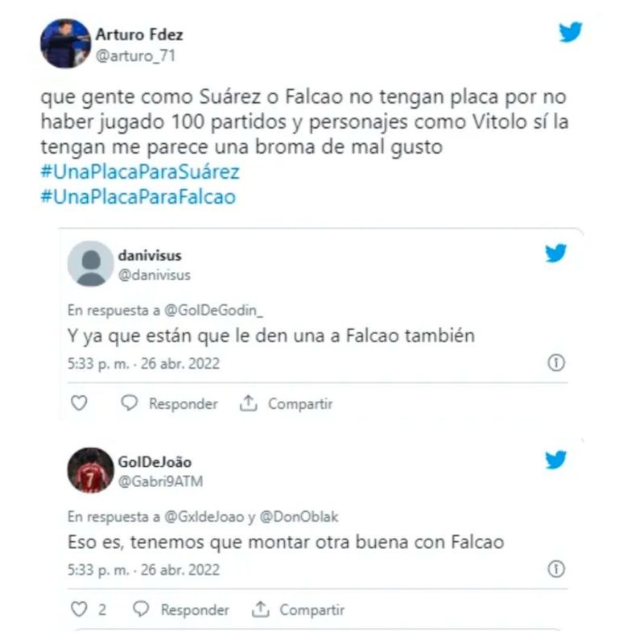The height and width of the screenshot is (644, 644).
Task: Open info icon on GolDeJoão tweet
Action: coord(556,569)
